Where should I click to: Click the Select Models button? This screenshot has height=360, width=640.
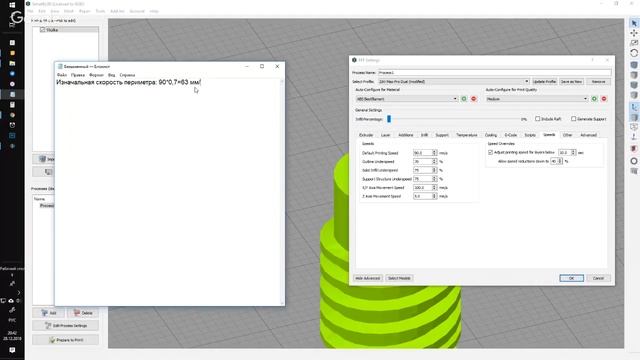pyautogui.click(x=399, y=278)
